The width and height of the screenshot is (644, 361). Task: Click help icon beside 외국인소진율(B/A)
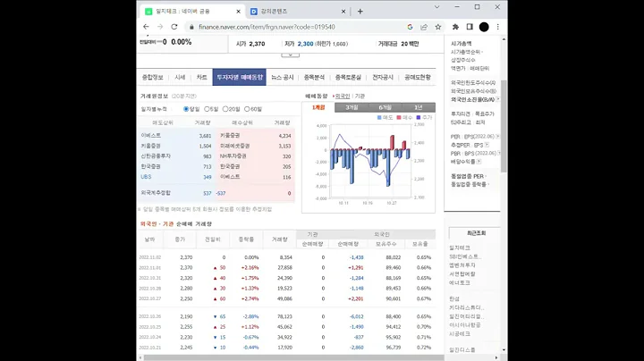point(498,99)
